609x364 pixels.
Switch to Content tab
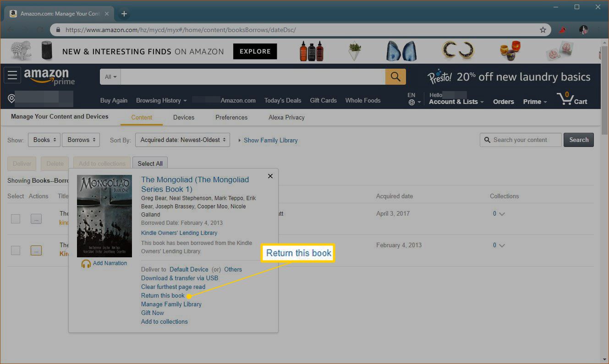(142, 118)
